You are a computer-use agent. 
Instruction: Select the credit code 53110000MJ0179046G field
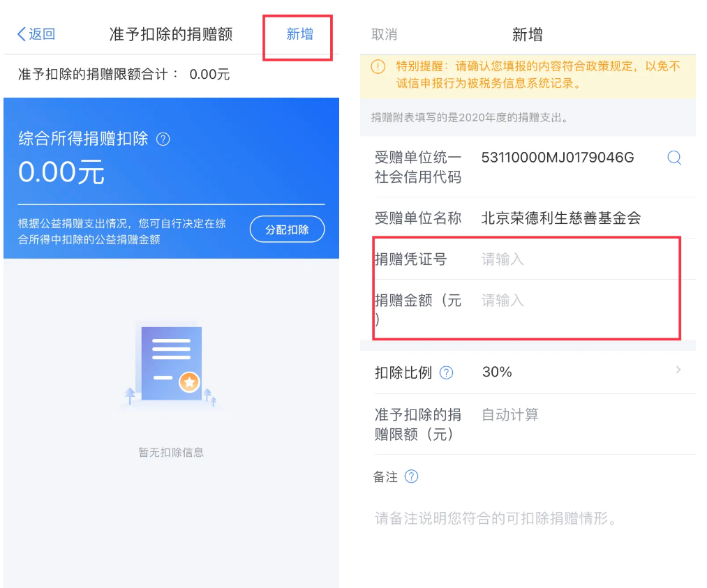click(x=558, y=158)
